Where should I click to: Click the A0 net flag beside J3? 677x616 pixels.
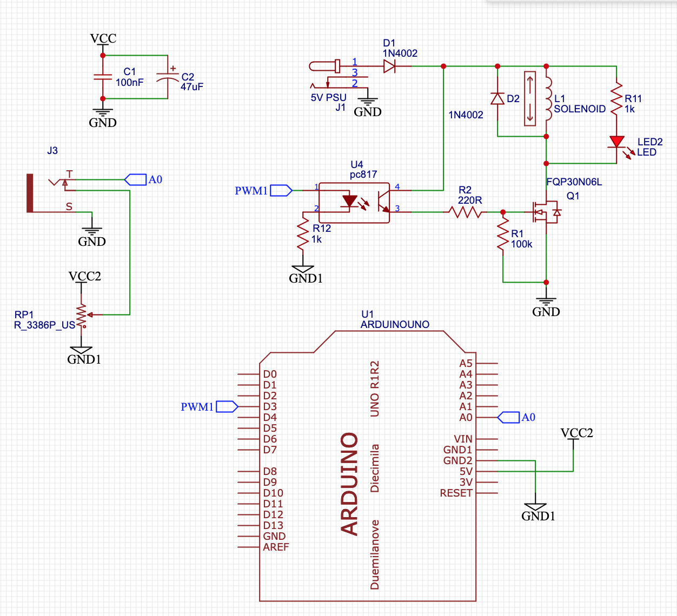(x=143, y=179)
